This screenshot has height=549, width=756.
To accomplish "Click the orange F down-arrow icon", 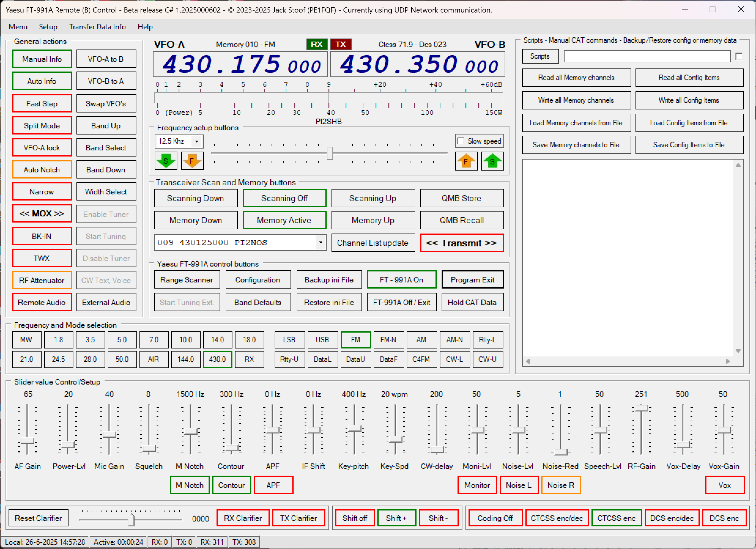I will tap(192, 161).
